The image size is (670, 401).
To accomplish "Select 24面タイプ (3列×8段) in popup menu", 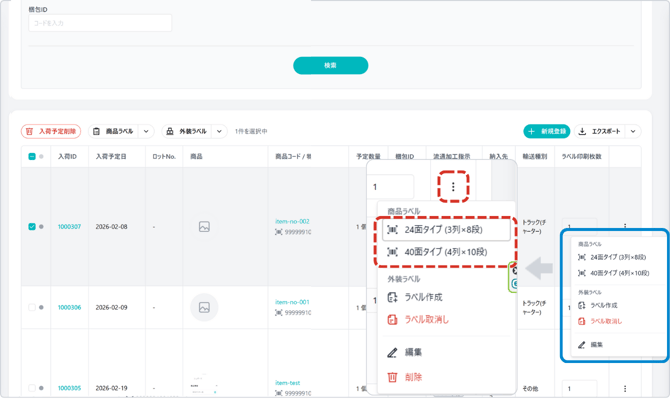I will [x=448, y=230].
